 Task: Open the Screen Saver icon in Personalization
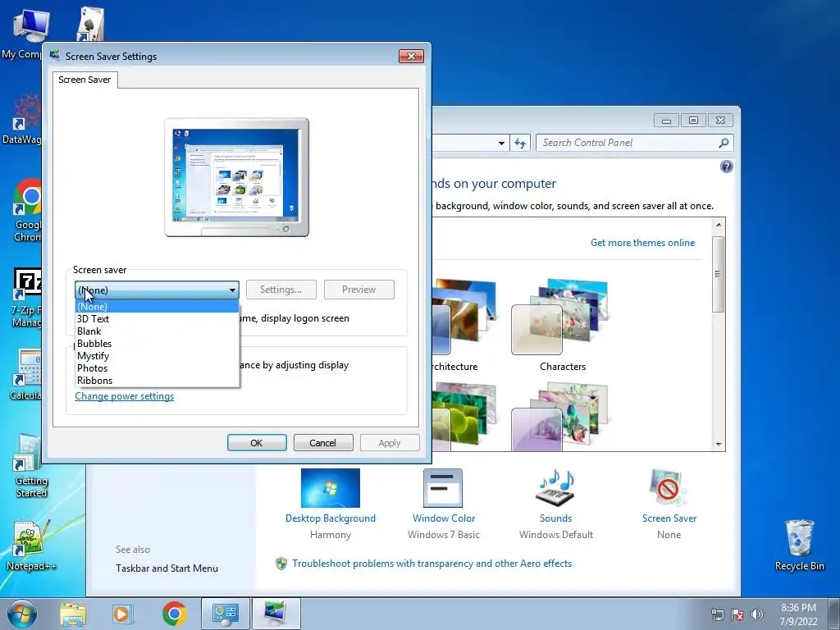(668, 488)
